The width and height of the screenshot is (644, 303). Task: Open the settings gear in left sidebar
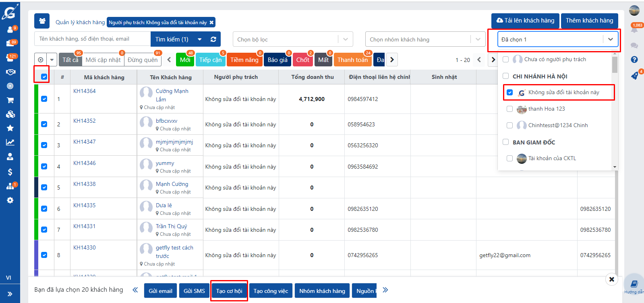click(x=10, y=200)
